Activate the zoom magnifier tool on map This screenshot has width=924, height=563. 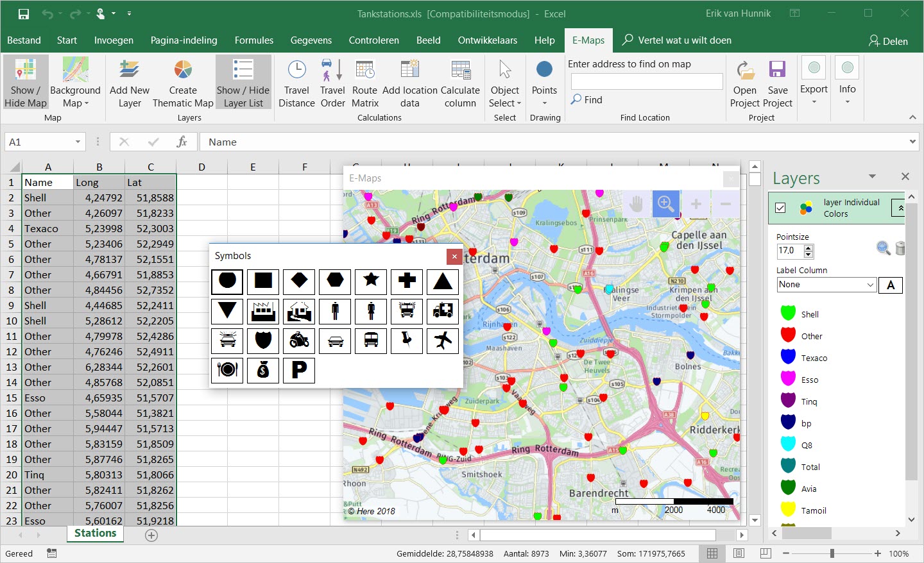pyautogui.click(x=665, y=204)
